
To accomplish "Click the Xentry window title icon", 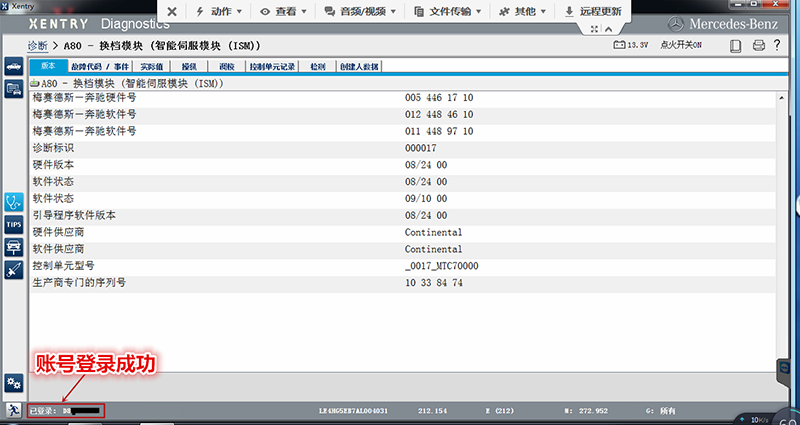I will (5, 6).
